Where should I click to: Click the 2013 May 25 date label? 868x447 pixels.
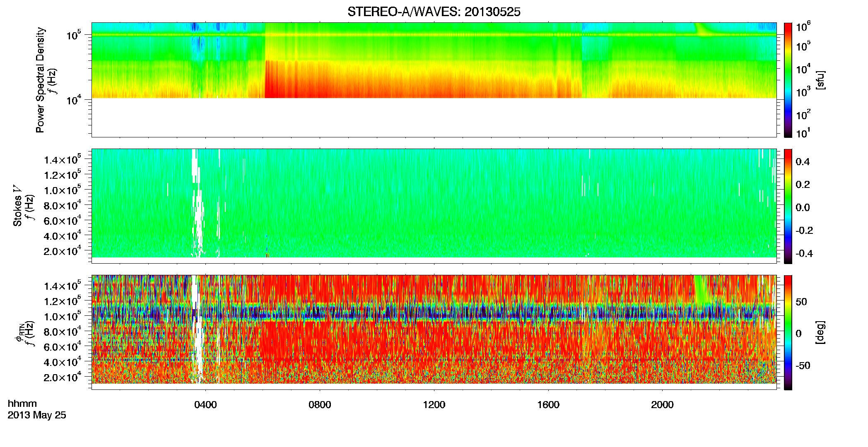37,415
